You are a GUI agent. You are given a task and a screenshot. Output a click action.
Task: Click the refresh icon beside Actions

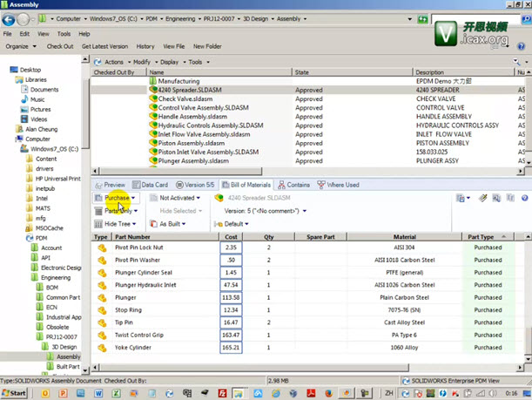(x=97, y=62)
